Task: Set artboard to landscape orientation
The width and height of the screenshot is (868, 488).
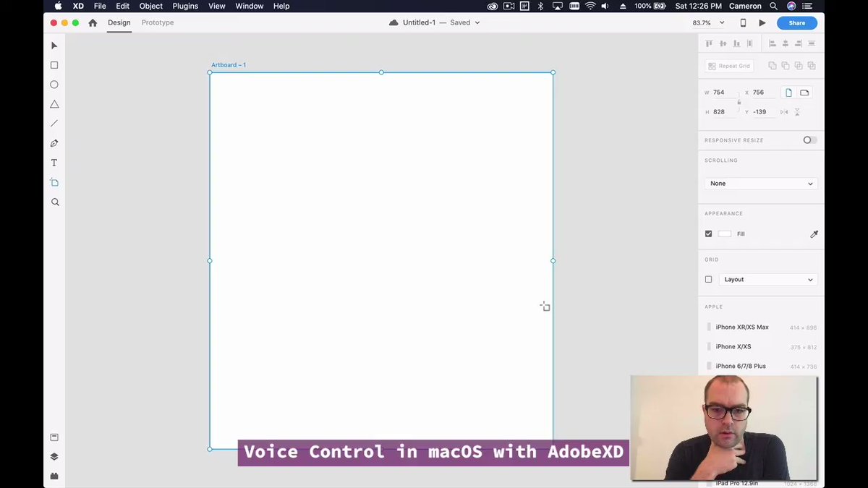Action: (804, 93)
